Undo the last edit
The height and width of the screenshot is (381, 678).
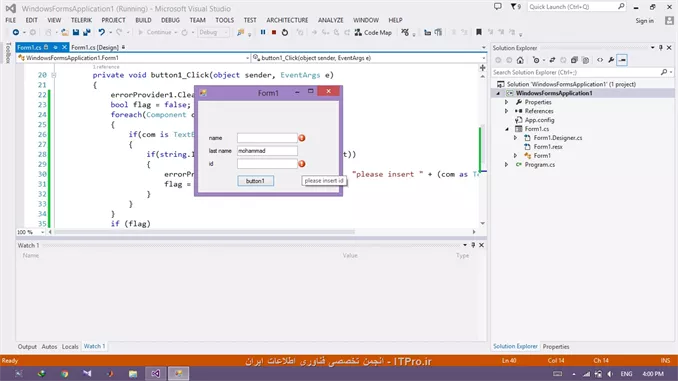pyautogui.click(x=102, y=32)
